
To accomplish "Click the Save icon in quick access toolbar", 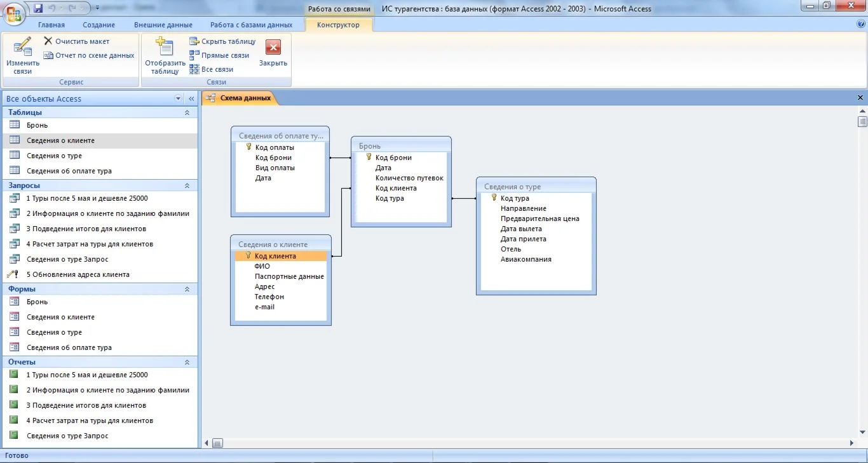I will click(38, 8).
